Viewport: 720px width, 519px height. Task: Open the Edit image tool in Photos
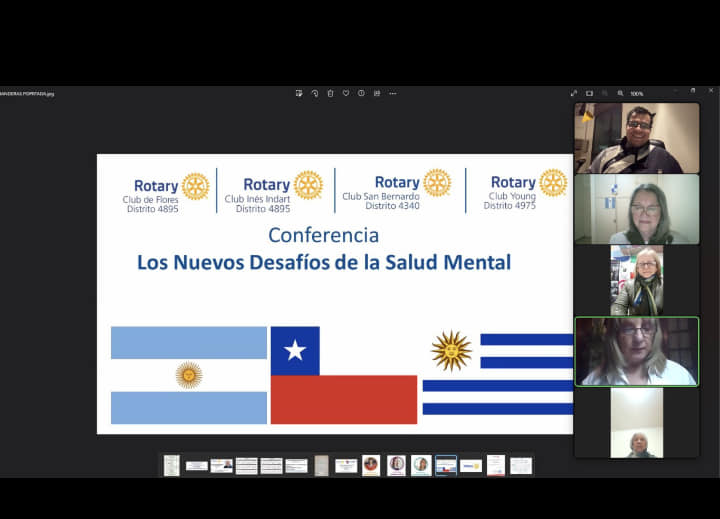pos(299,93)
